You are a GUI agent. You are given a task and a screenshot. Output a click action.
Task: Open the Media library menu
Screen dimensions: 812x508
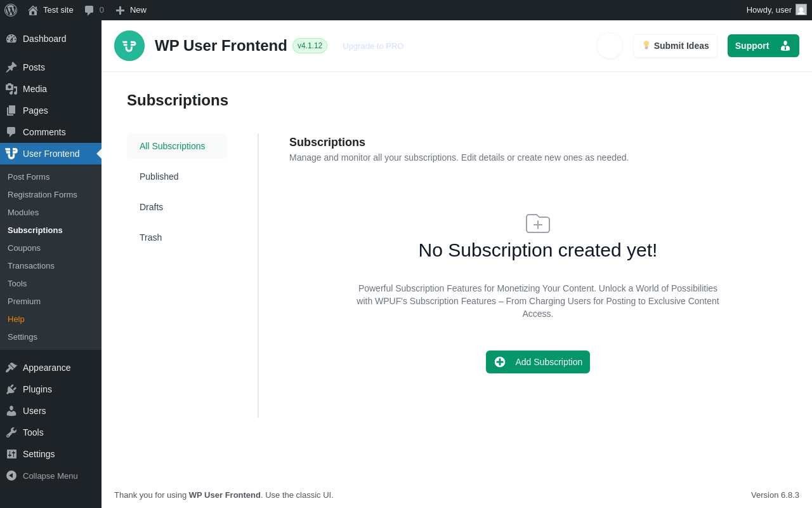point(35,89)
